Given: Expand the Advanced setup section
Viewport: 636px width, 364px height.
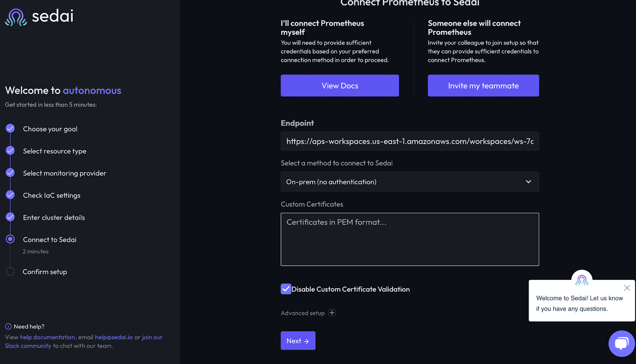Looking at the screenshot, I should [332, 313].
